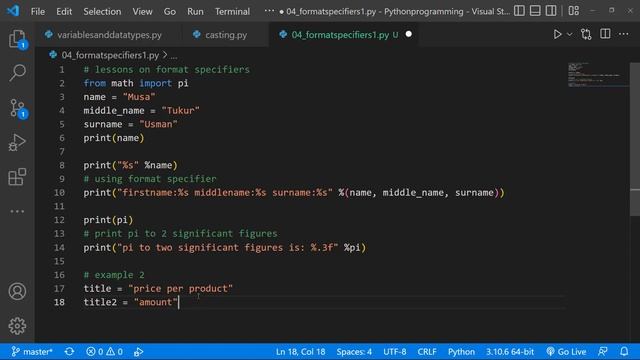
Task: Synchronize changes in status bar
Action: [x=69, y=351]
